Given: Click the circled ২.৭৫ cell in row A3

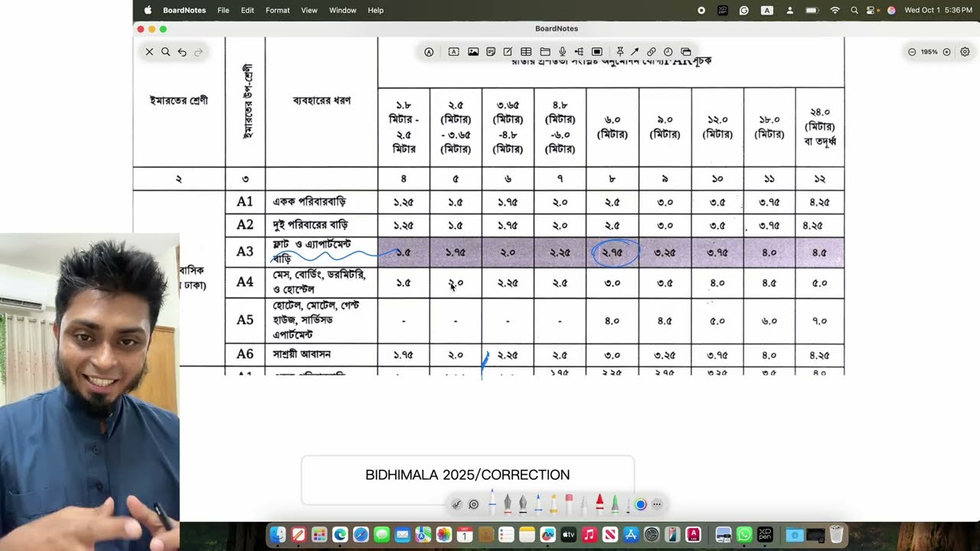Looking at the screenshot, I should pyautogui.click(x=612, y=253).
